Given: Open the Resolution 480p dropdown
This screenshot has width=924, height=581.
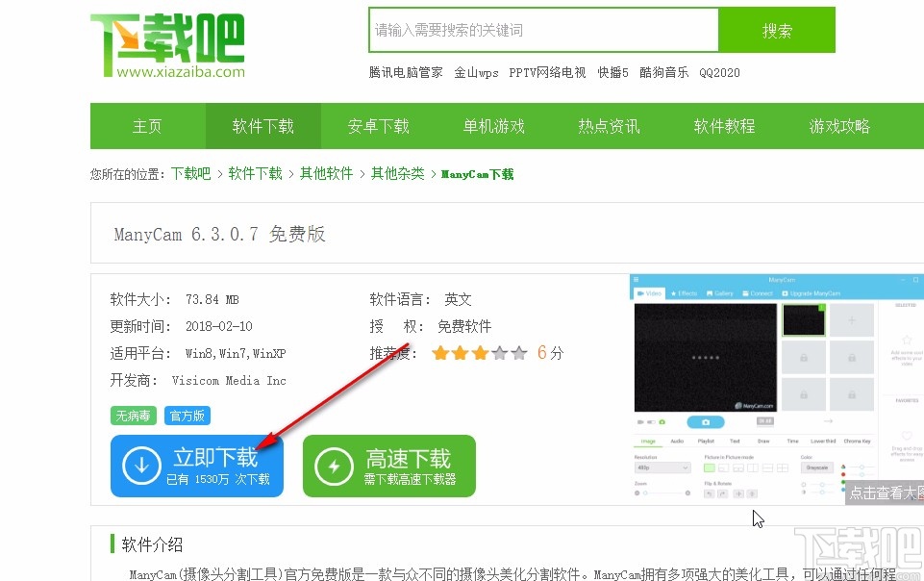Looking at the screenshot, I should click(663, 467).
